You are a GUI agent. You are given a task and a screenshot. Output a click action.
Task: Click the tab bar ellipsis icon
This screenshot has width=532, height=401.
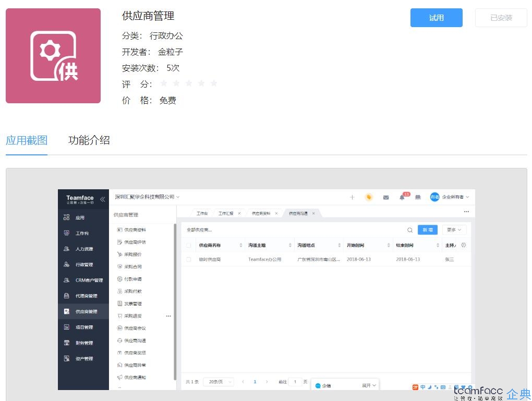point(466,212)
